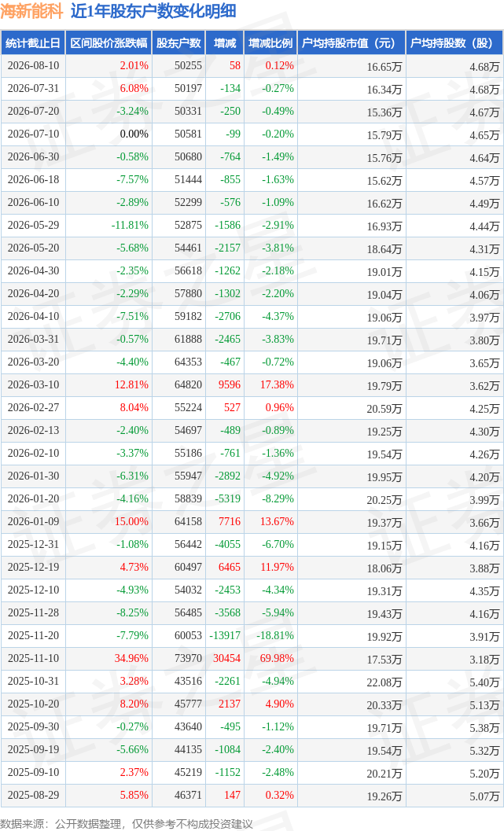
Task: Select the 2026-08-10 date cell
Action: tap(33, 66)
